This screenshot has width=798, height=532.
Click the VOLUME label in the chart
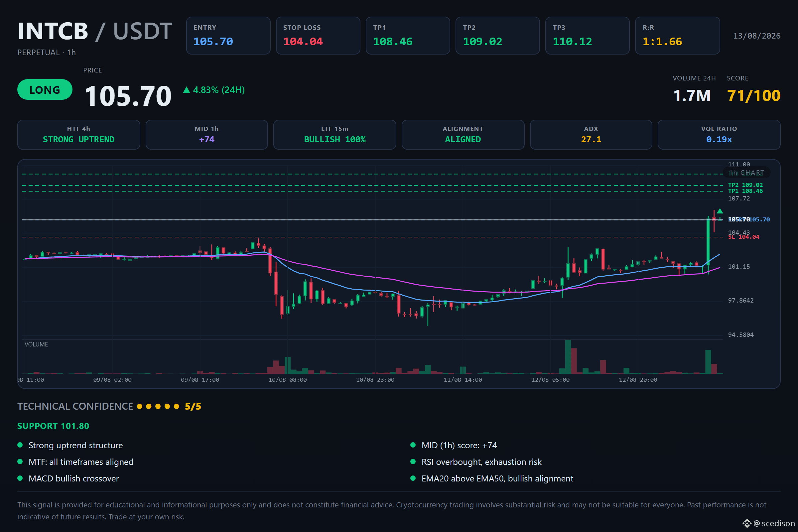[x=36, y=344]
